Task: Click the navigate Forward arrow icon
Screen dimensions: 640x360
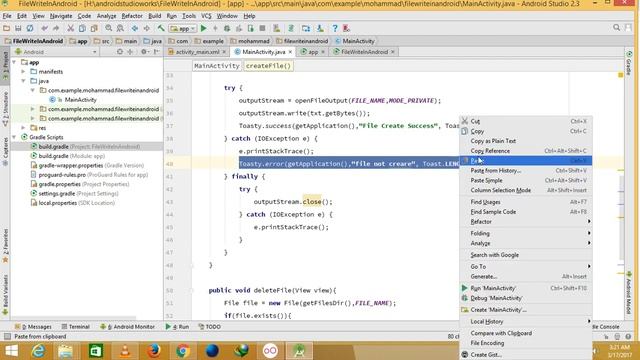Action: coord(146,29)
